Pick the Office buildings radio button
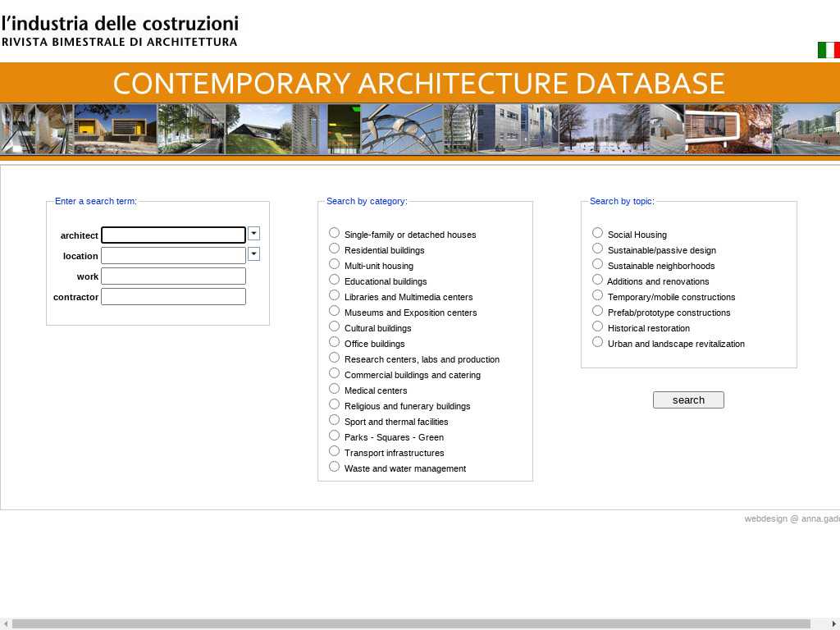The width and height of the screenshot is (840, 630). coord(334,342)
